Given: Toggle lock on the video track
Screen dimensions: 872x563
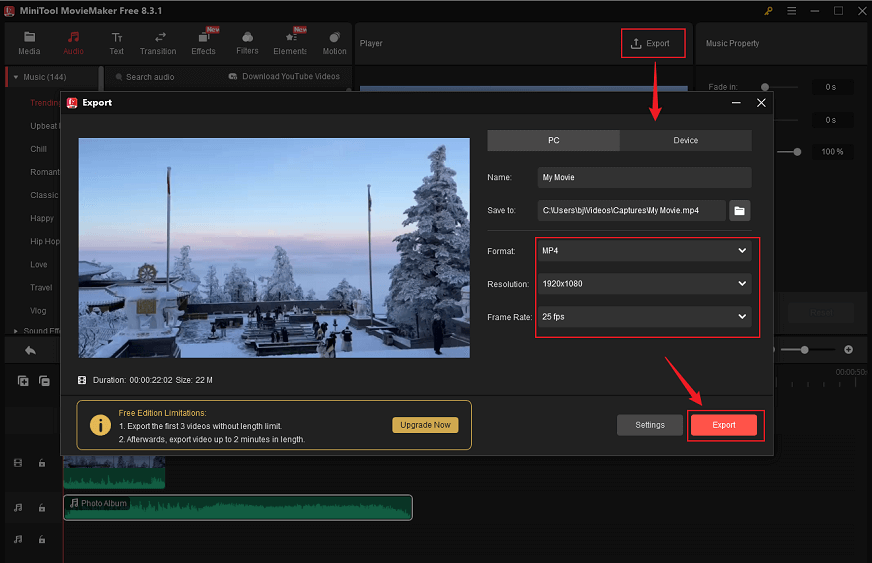Looking at the screenshot, I should pos(42,463).
